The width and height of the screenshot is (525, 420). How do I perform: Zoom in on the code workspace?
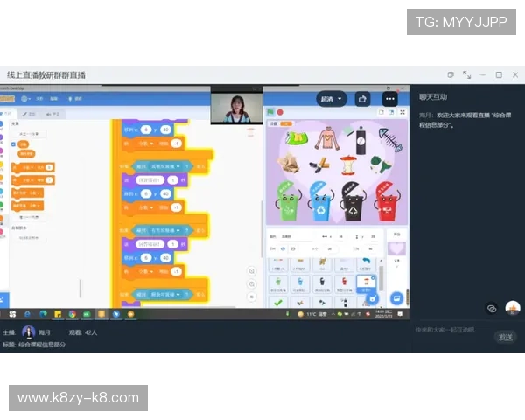252,272
